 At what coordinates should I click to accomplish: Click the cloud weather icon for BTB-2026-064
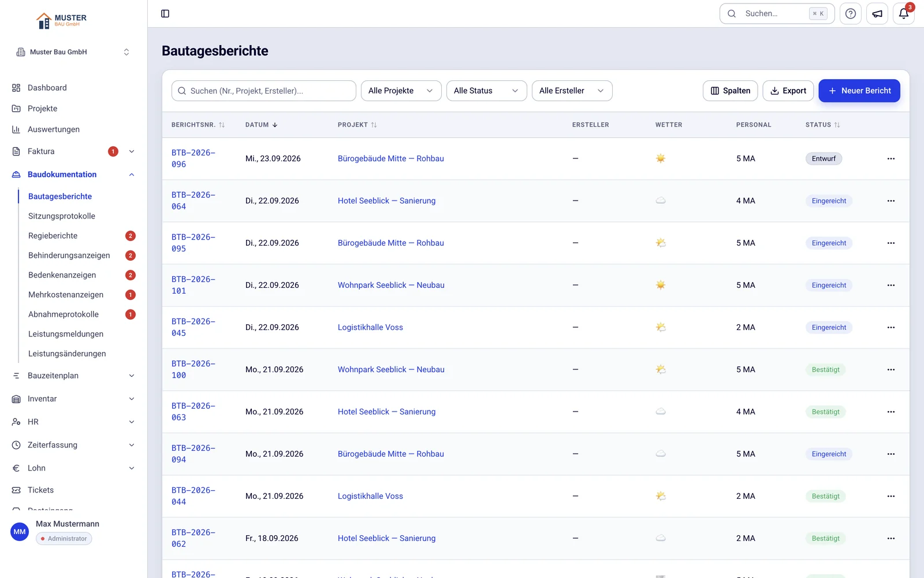pyautogui.click(x=661, y=201)
